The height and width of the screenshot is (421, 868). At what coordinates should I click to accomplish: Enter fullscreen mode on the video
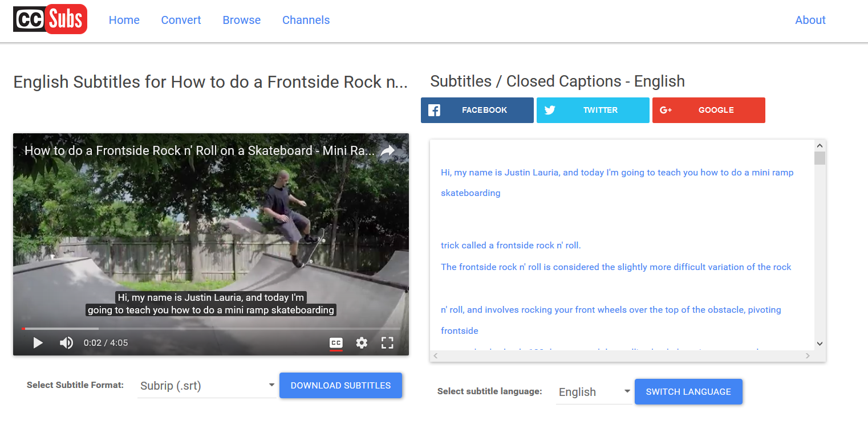(387, 342)
